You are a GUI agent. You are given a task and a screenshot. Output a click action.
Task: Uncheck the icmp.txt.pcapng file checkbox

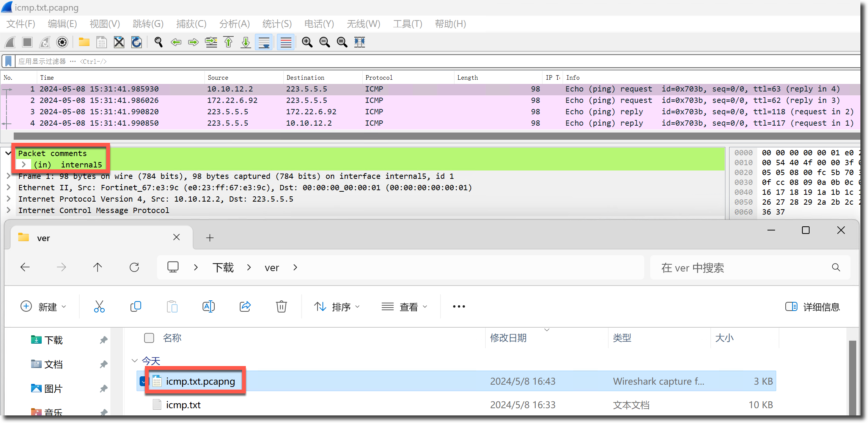coord(142,381)
